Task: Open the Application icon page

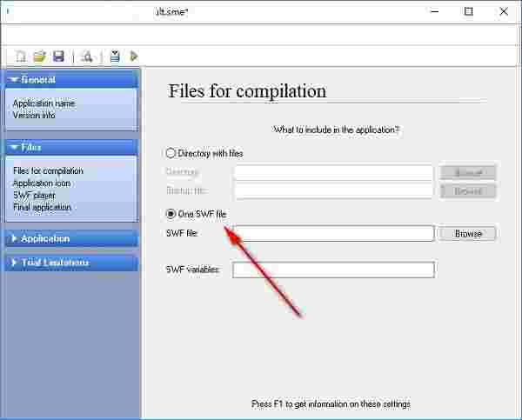Action: pyautogui.click(x=42, y=183)
